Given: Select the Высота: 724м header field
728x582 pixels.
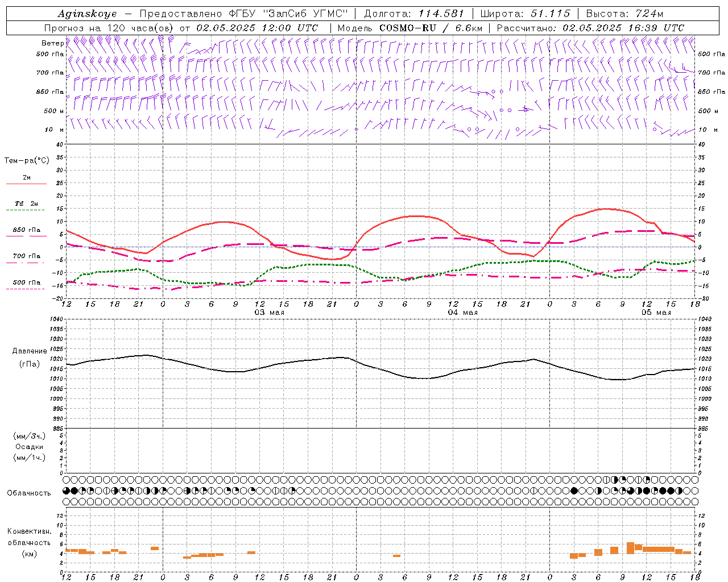Looking at the screenshot, I should (624, 14).
